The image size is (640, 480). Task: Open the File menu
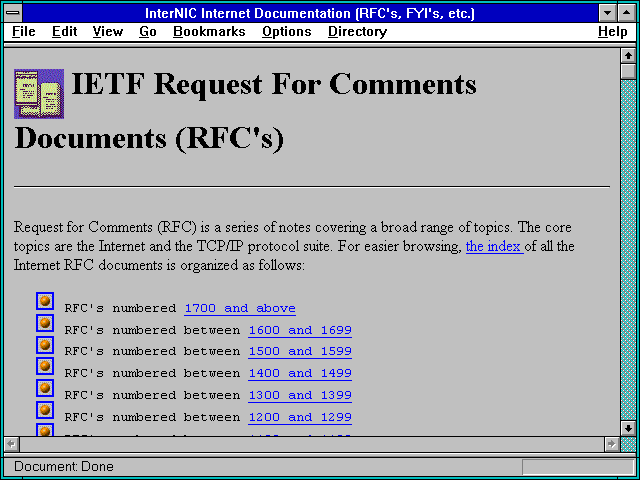pyautogui.click(x=24, y=32)
